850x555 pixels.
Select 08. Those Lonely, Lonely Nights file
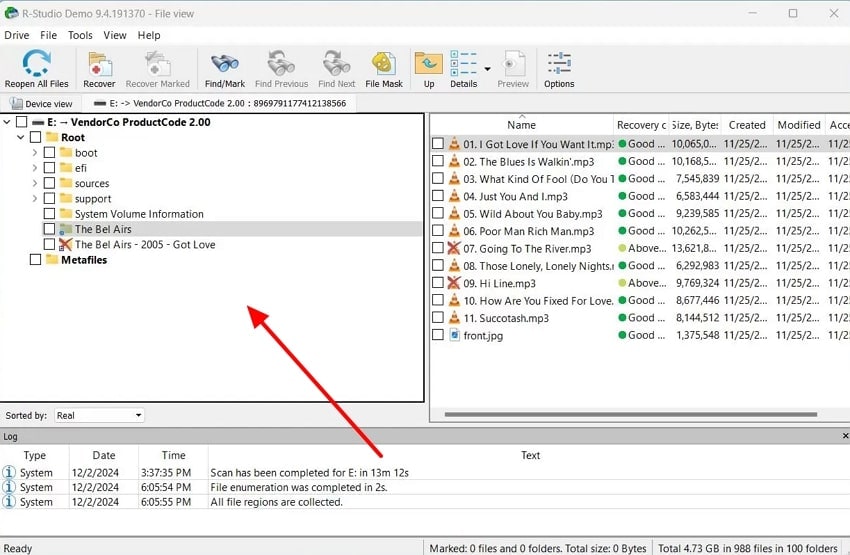tap(538, 266)
